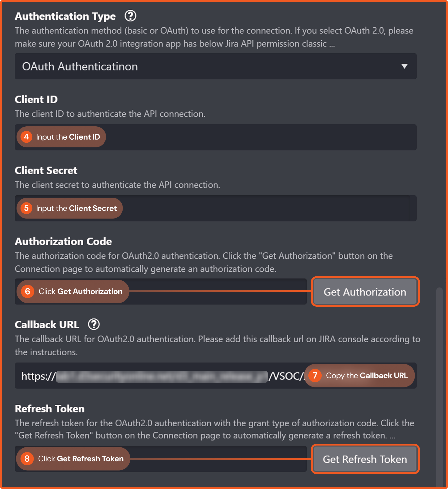Expand the Authentication Type dropdown arrow
This screenshot has height=489, width=448.
pyautogui.click(x=404, y=66)
